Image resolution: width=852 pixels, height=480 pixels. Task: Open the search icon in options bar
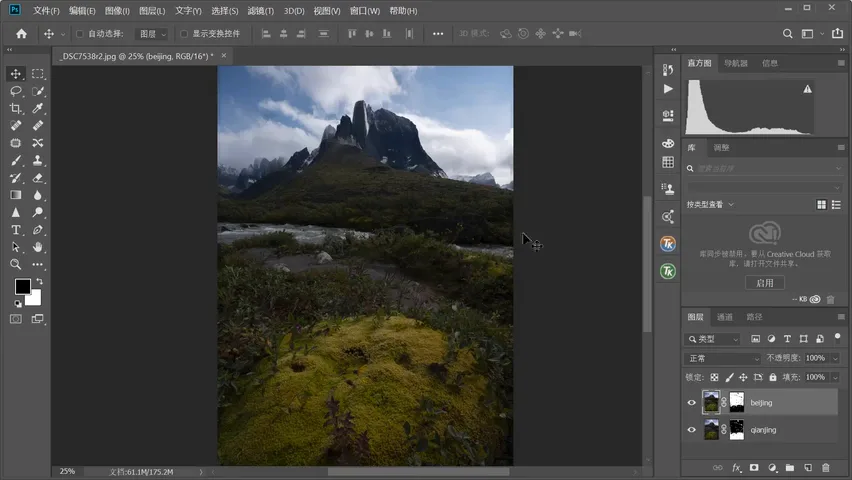(x=787, y=34)
